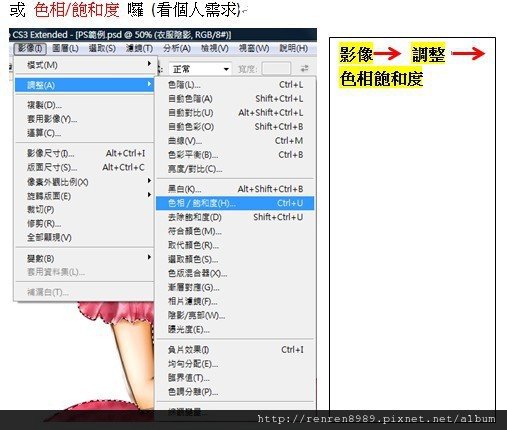
Task: Open 相片濾鏡(F)... photo filter
Action: click(235, 301)
